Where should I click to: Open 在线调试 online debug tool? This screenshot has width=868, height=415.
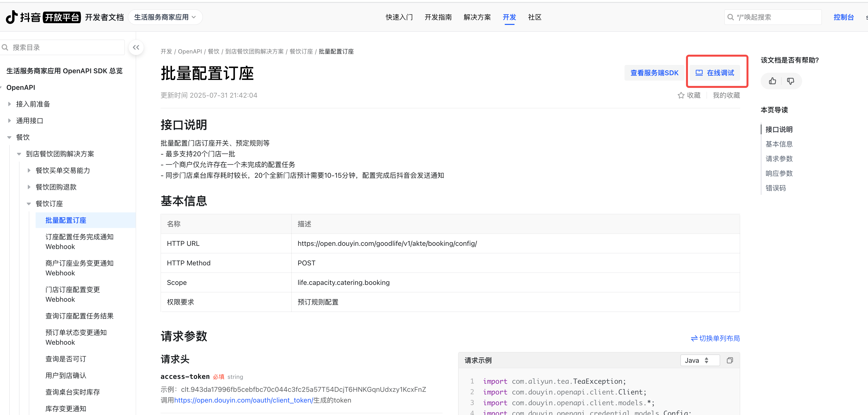coord(715,73)
